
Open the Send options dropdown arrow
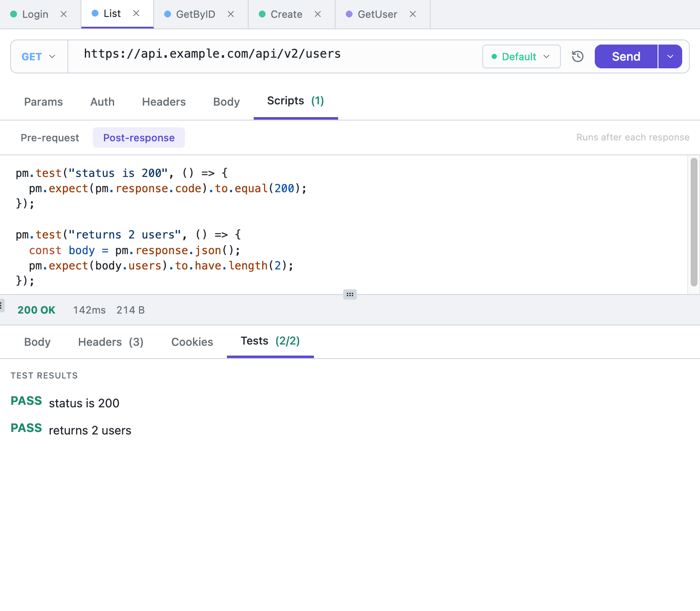coord(670,56)
